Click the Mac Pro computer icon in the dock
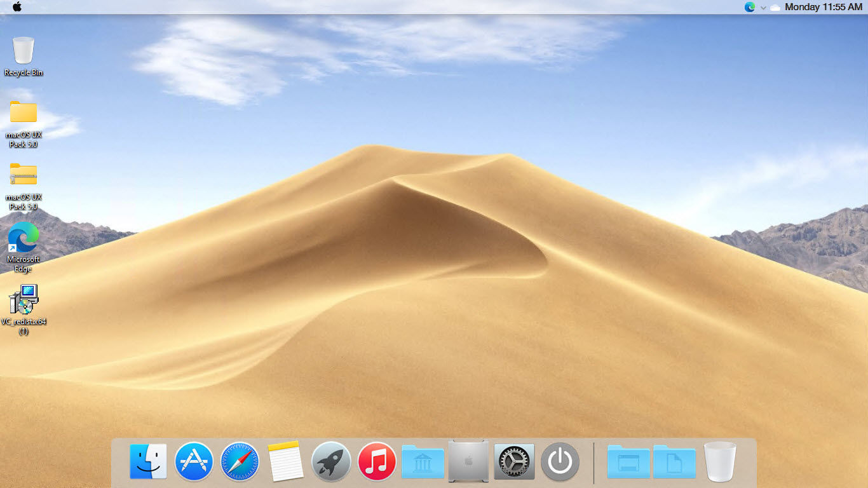Screen dimensions: 868x488 [x=468, y=461]
